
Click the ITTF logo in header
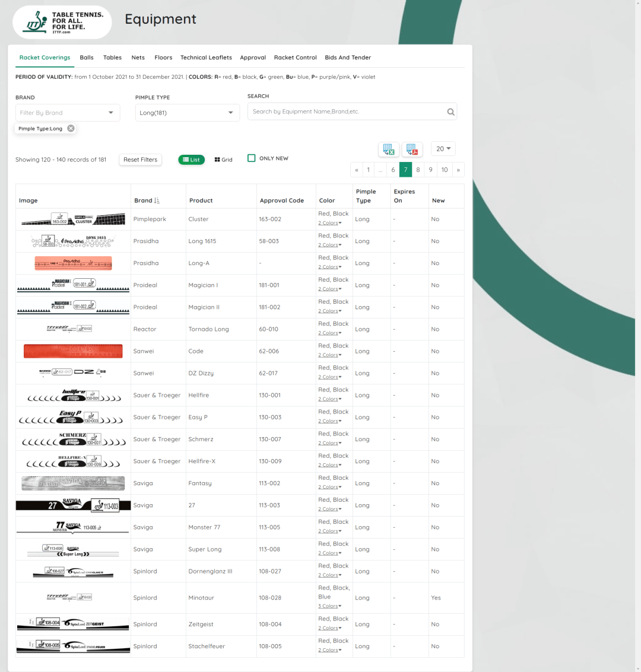(62, 23)
